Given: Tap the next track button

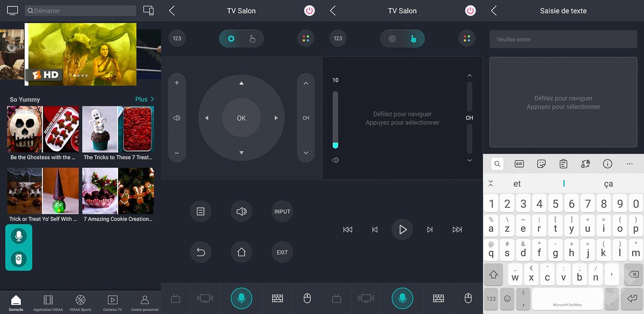Looking at the screenshot, I should click(x=430, y=230).
